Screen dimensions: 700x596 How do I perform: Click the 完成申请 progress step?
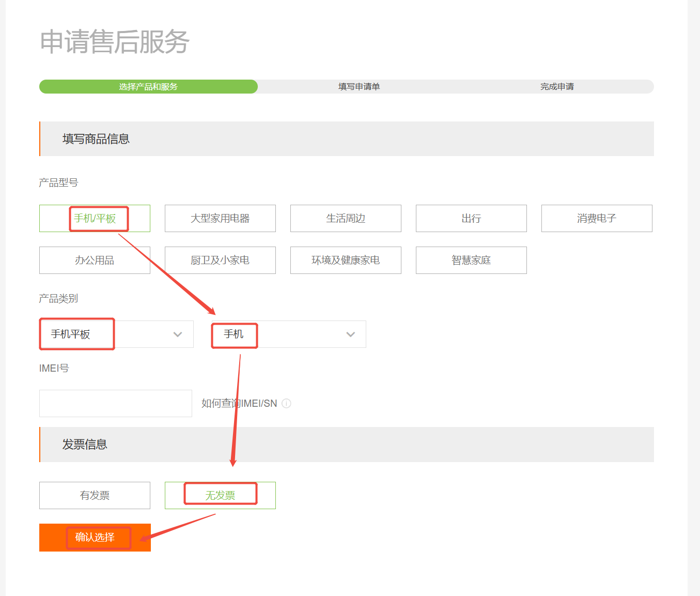tap(557, 87)
